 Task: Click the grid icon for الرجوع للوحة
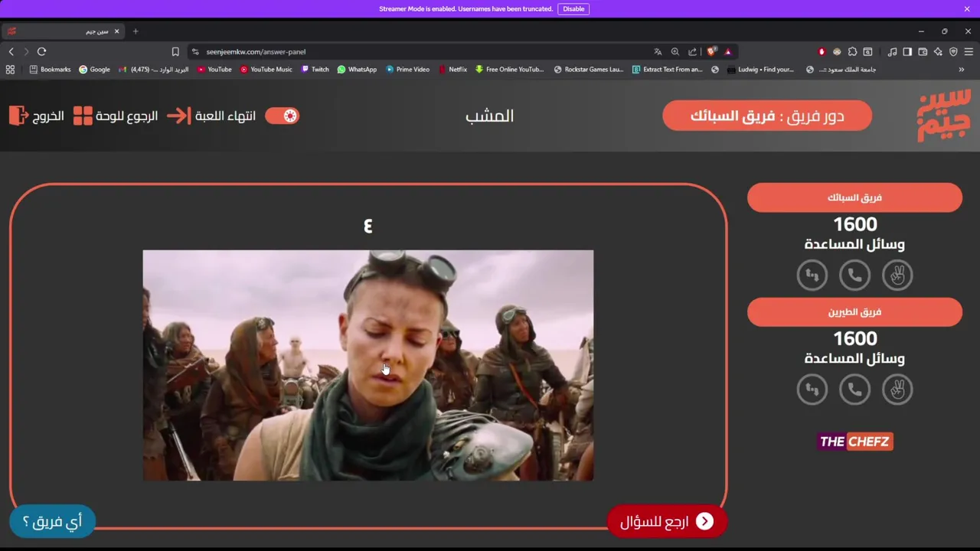pos(83,116)
